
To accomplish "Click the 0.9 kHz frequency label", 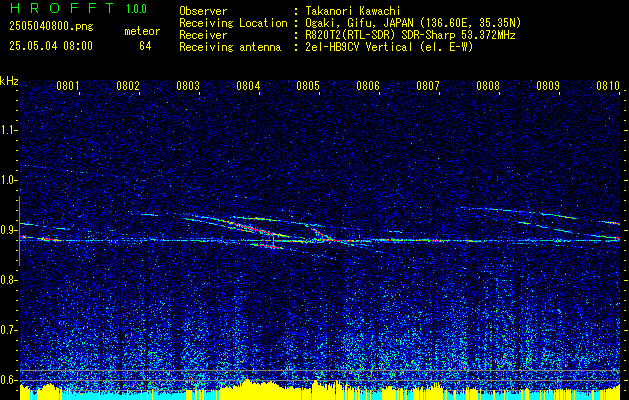I will pyautogui.click(x=9, y=230).
